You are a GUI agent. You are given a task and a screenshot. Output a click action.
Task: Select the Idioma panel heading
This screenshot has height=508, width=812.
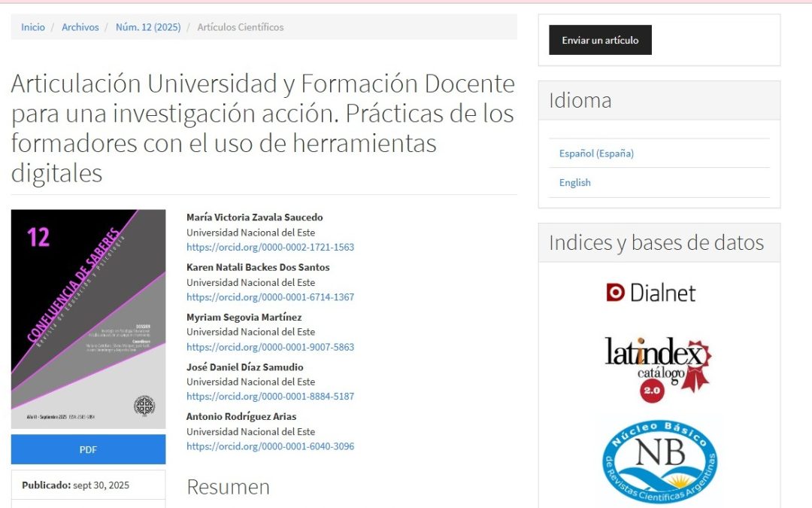580,101
